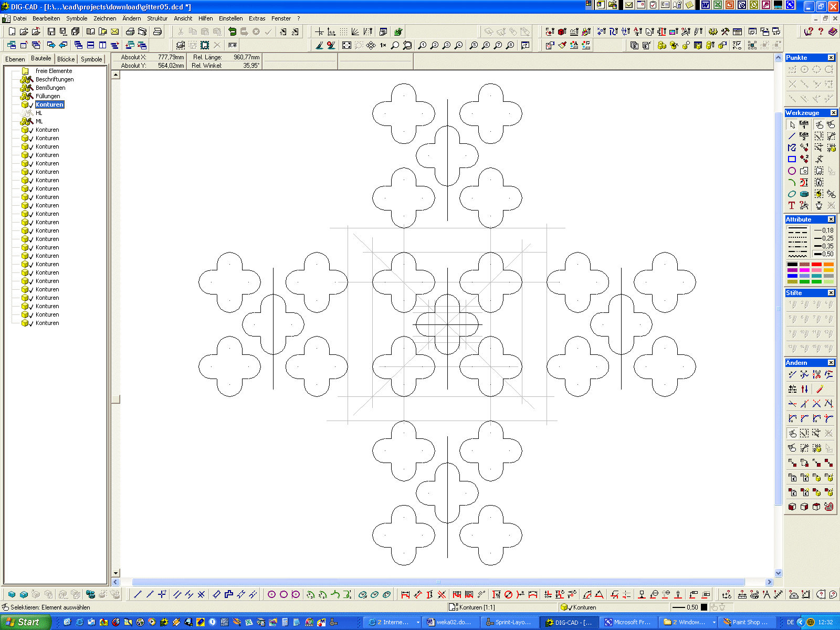Select the Füllungen tree item
This screenshot has height=630, width=840.
coord(48,96)
